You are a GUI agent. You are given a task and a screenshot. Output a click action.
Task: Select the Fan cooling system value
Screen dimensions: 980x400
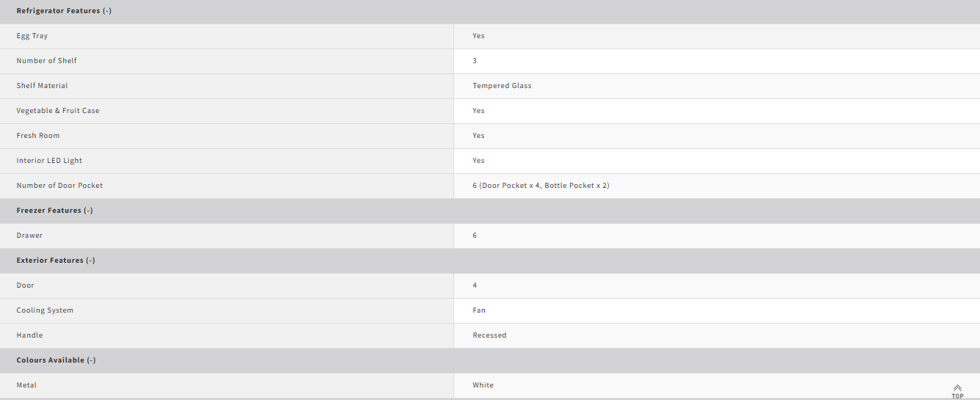pyautogui.click(x=479, y=310)
